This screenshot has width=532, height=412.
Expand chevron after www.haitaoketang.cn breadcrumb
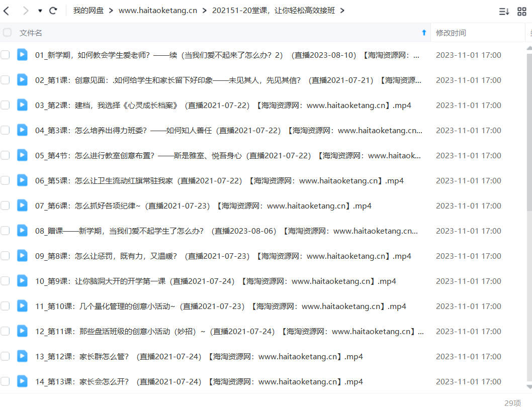pyautogui.click(x=204, y=11)
